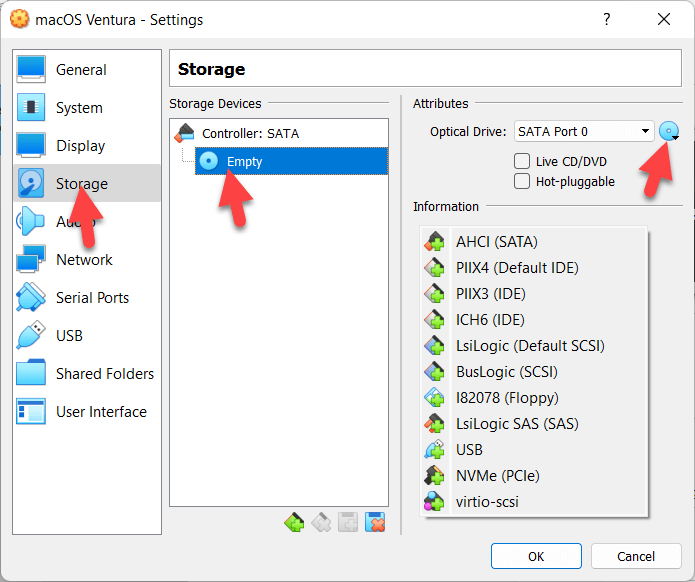Screen dimensions: 695x582
Task: Open the Network settings section
Action: pyautogui.click(x=84, y=260)
